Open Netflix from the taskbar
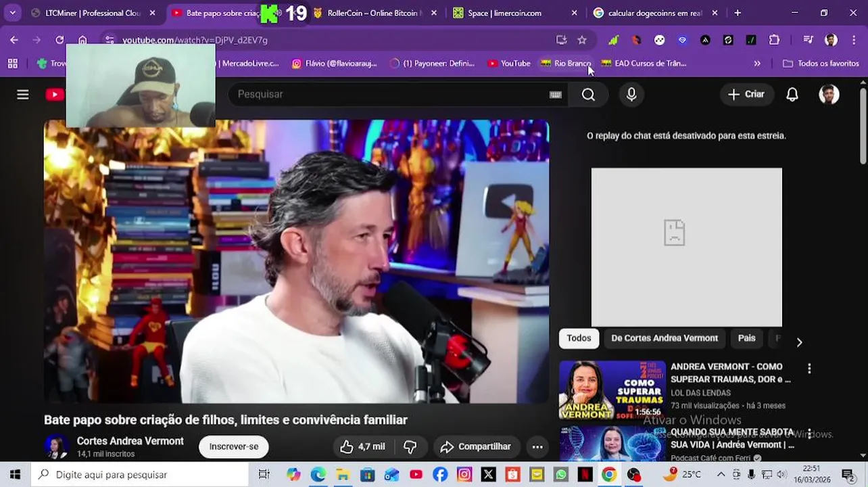The image size is (868, 487). tap(585, 475)
